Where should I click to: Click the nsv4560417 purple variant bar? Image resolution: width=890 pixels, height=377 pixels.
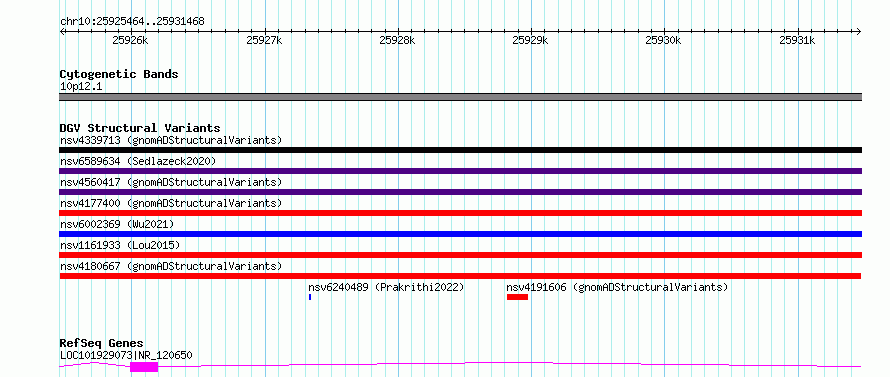click(x=460, y=192)
